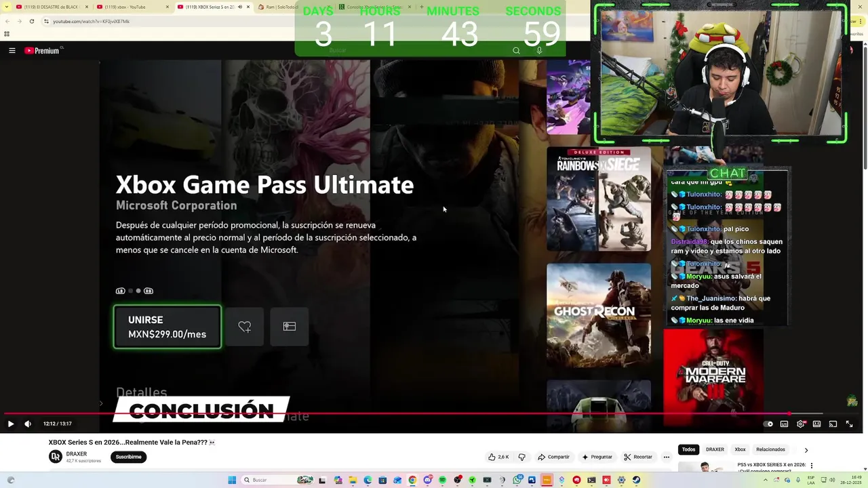Viewport: 868px width, 488px height.
Task: Go to YouTube Premium home logo
Action: pos(43,50)
